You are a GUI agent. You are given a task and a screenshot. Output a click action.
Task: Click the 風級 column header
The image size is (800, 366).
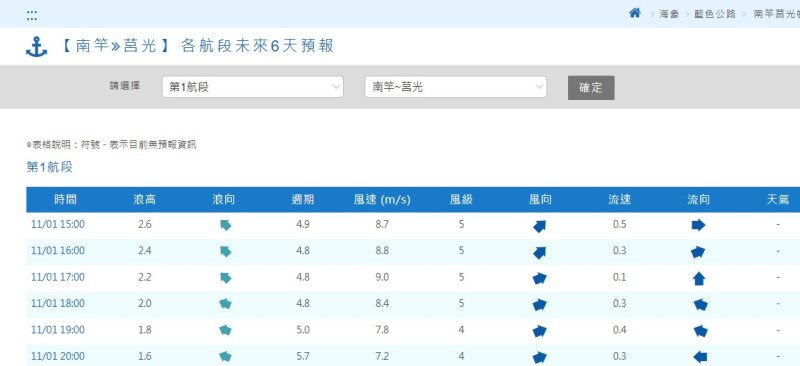461,200
